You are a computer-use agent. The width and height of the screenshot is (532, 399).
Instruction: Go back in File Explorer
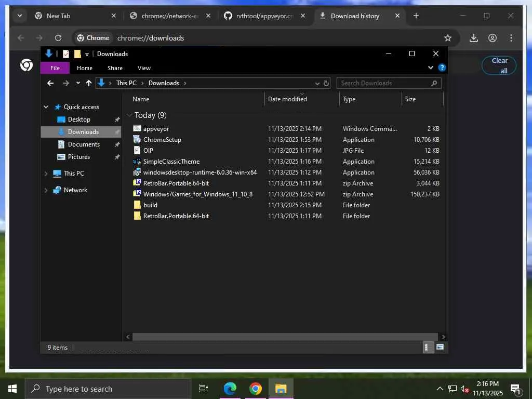click(50, 83)
